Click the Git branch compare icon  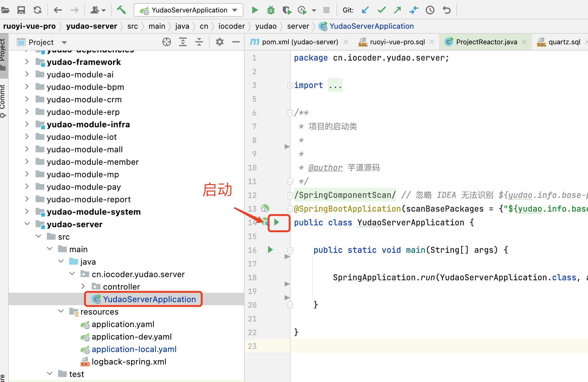414,10
